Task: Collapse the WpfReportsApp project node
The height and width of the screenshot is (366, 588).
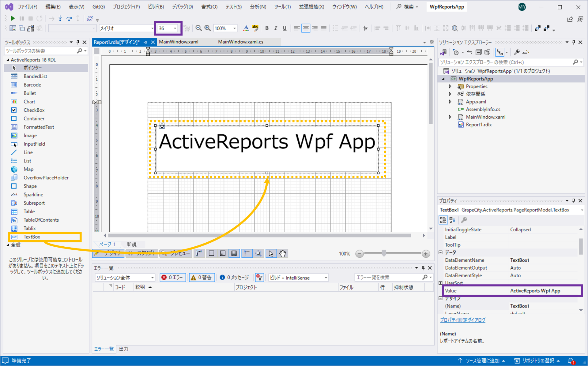Action: [x=443, y=79]
